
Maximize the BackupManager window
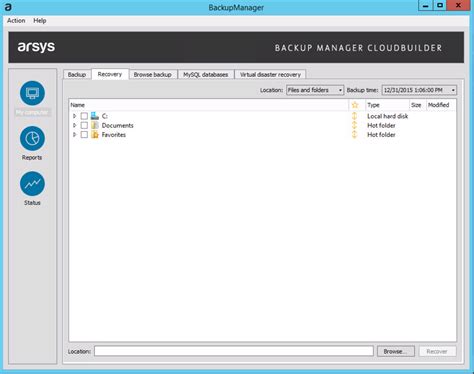[x=440, y=6]
